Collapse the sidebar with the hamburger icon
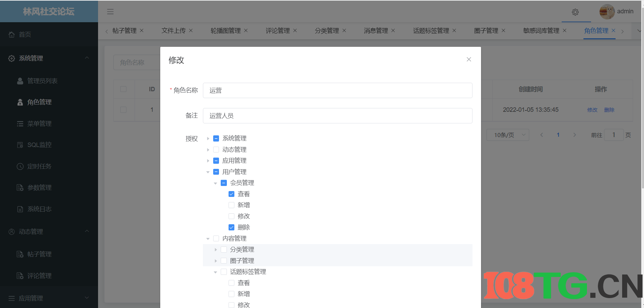The image size is (644, 308). click(110, 11)
